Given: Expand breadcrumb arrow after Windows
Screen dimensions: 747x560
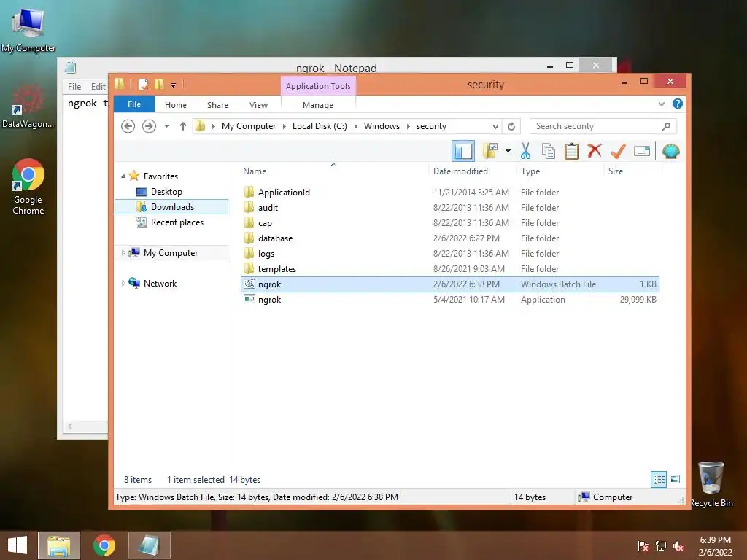Looking at the screenshot, I should point(409,126).
